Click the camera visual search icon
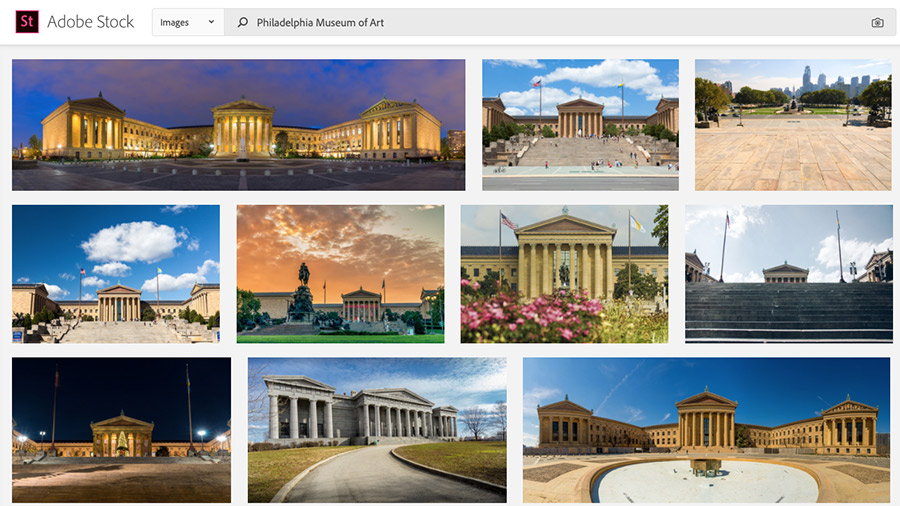 877,22
